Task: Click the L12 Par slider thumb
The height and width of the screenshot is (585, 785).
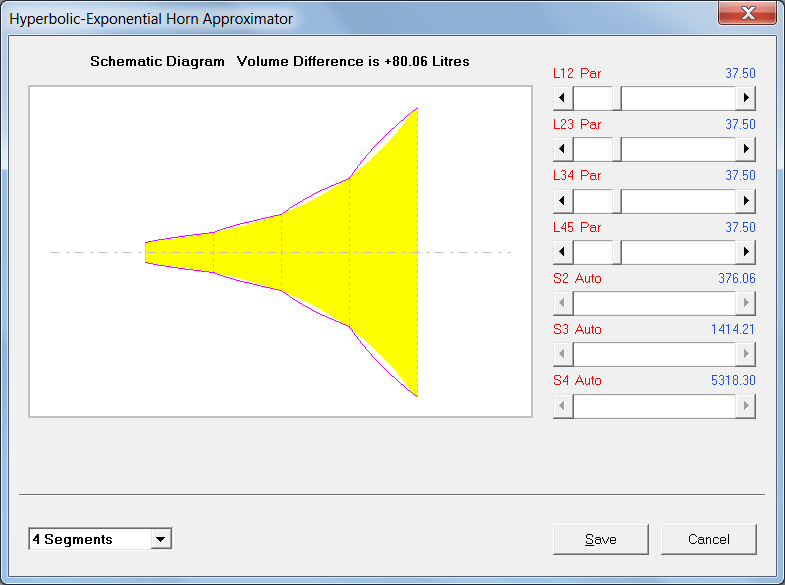Action: coord(617,98)
